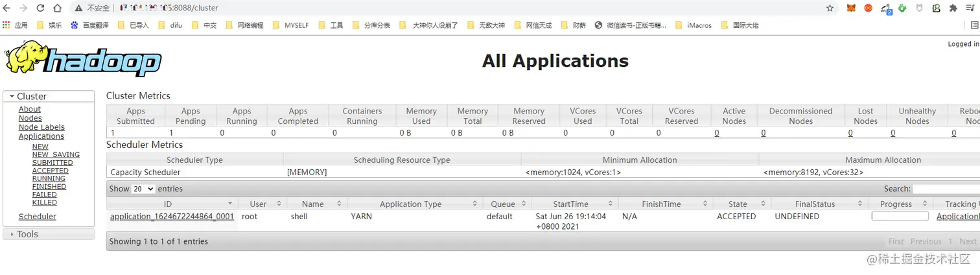This screenshot has height=275, width=980.
Task: Open the translate extension with badge 2
Action: pos(885,9)
